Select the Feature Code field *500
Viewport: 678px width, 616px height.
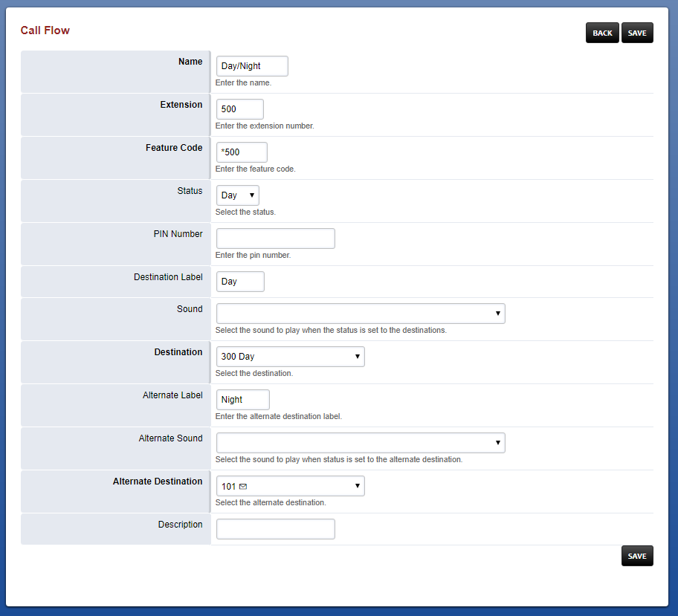tap(242, 152)
